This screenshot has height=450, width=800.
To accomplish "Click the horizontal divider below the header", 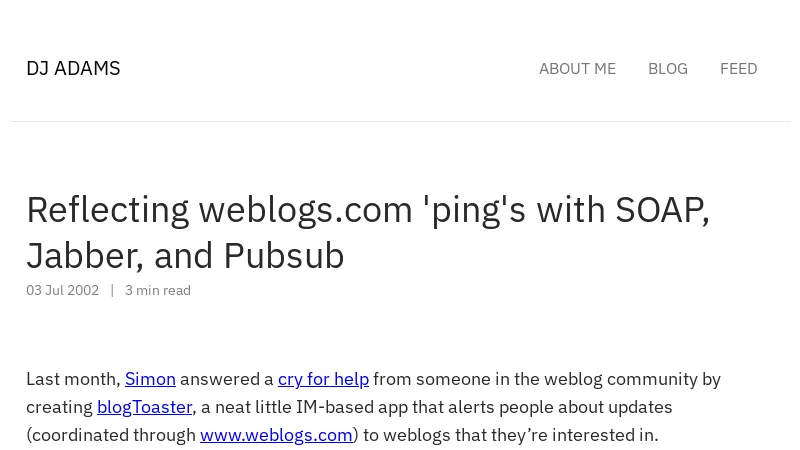I will [400, 121].
